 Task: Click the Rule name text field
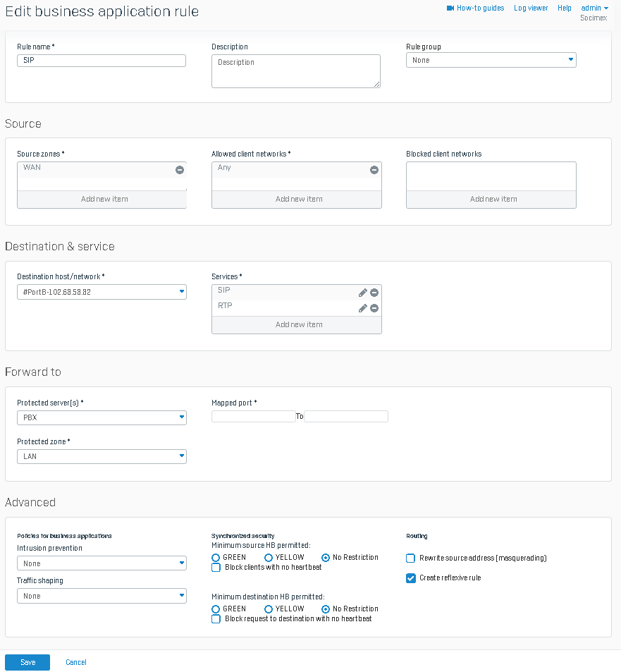coord(102,61)
